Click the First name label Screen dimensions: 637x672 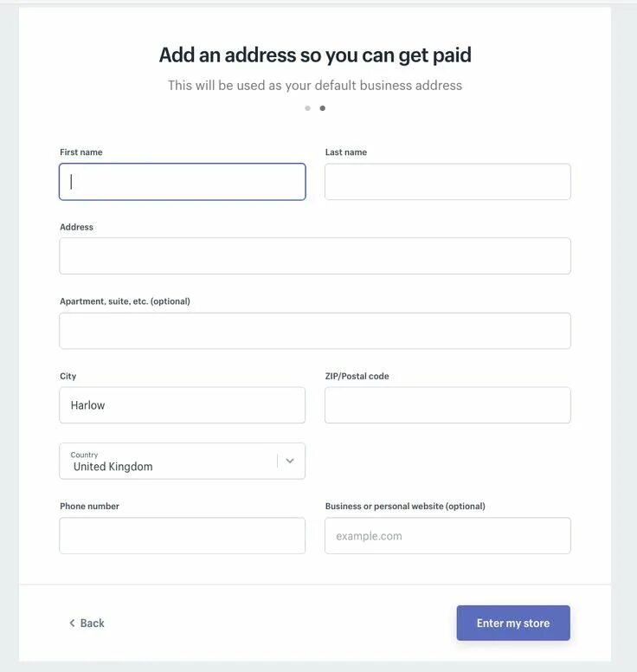(x=81, y=152)
